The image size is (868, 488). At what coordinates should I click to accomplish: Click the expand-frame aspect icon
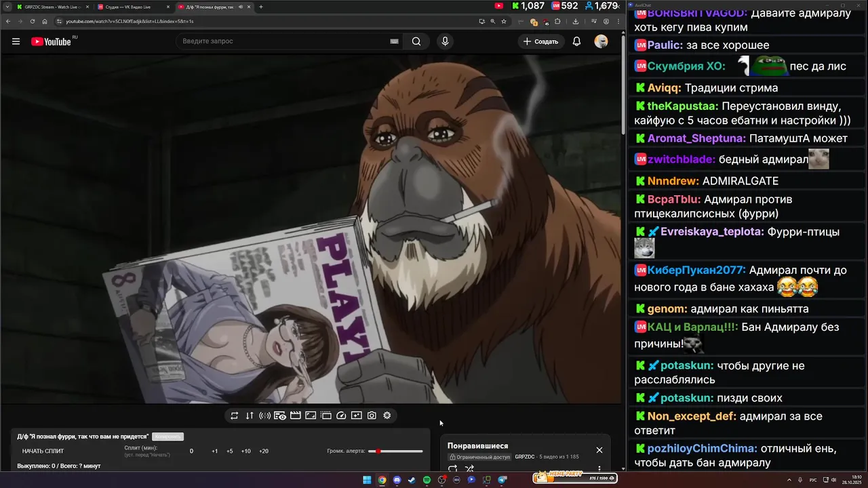click(311, 415)
